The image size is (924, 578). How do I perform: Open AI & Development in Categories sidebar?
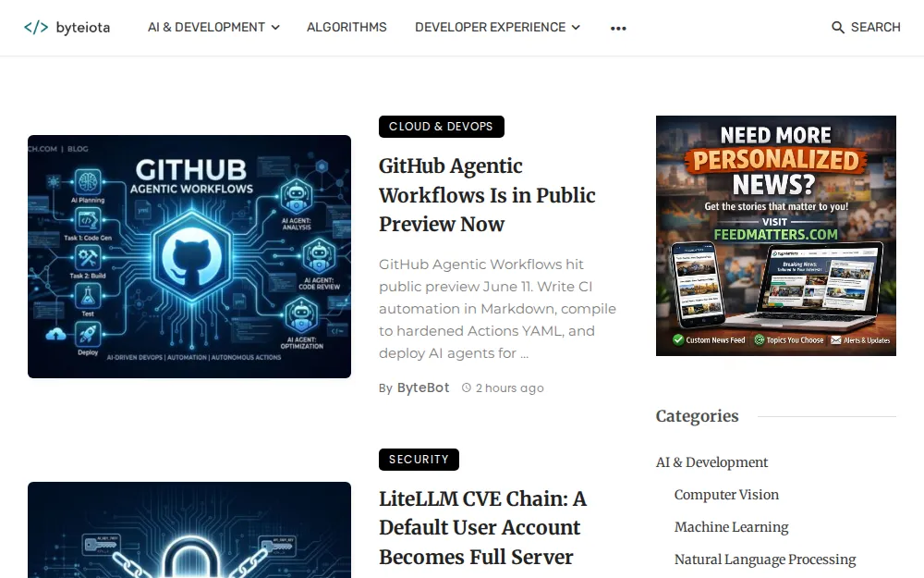click(x=711, y=462)
